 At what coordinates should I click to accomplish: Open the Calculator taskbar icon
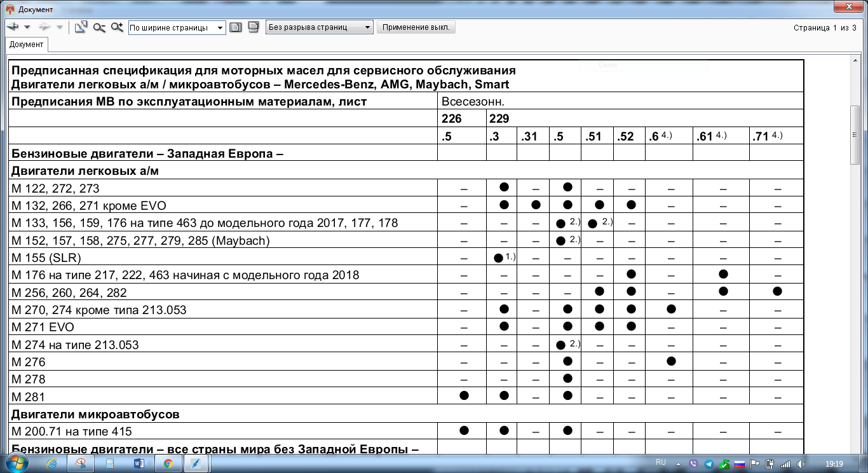pos(110,463)
